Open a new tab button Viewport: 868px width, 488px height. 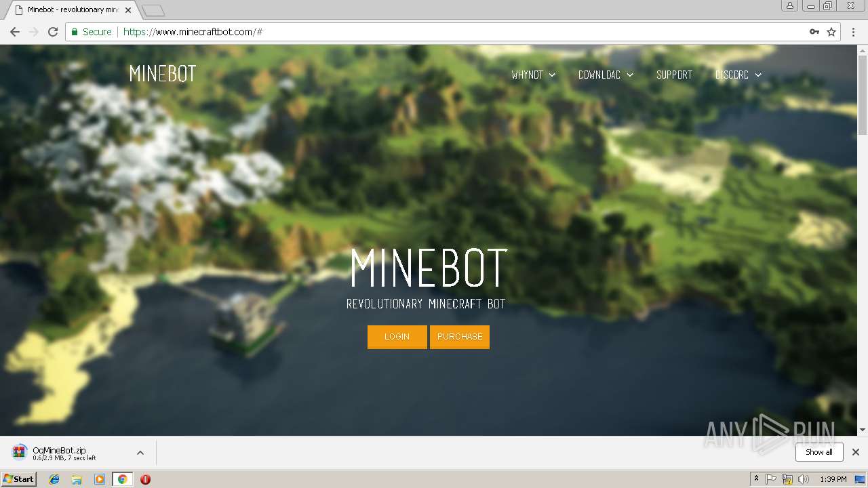click(153, 10)
